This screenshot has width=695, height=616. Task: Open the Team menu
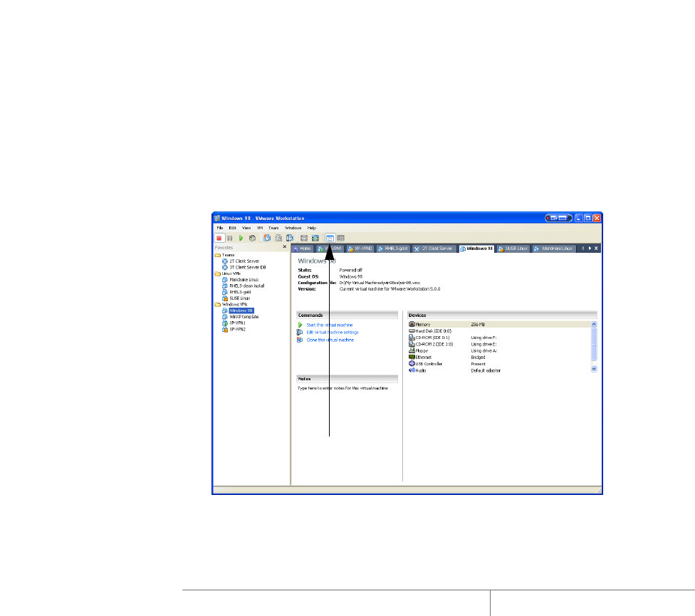click(273, 228)
